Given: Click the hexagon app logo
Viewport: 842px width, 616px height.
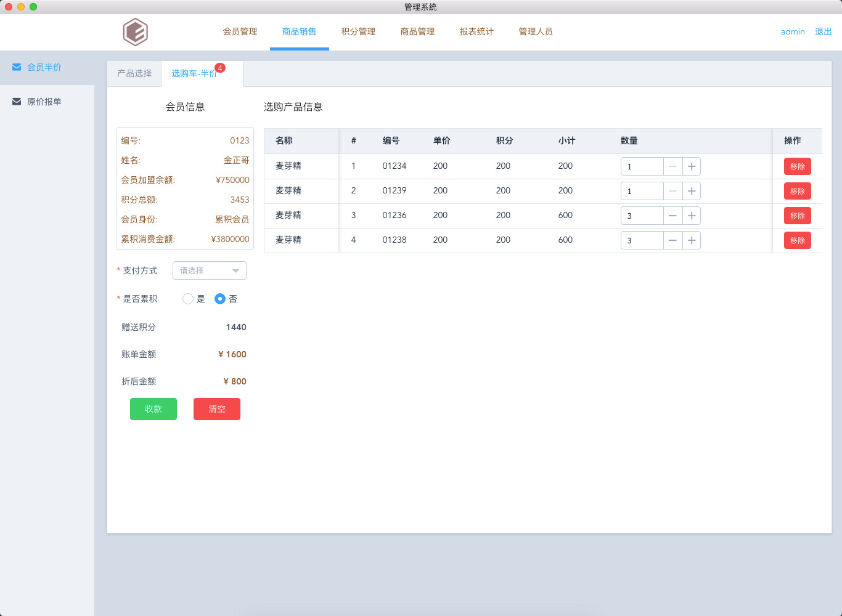Looking at the screenshot, I should pos(135,32).
